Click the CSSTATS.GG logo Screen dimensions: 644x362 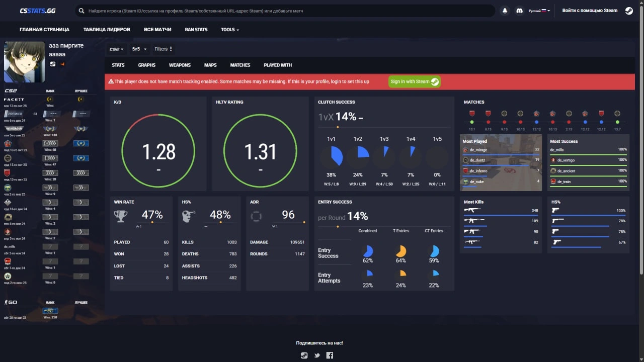coord(38,11)
